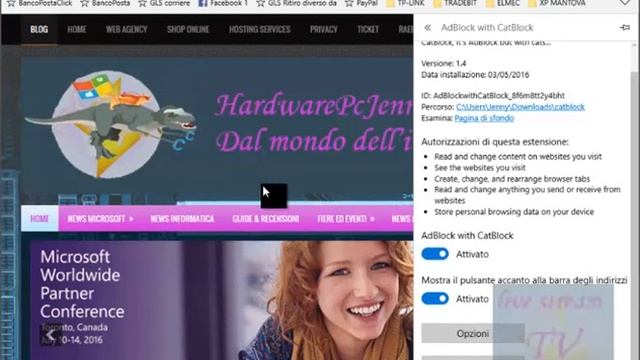Open the GLS Ritiro diverso da bookmark

click(x=297, y=4)
